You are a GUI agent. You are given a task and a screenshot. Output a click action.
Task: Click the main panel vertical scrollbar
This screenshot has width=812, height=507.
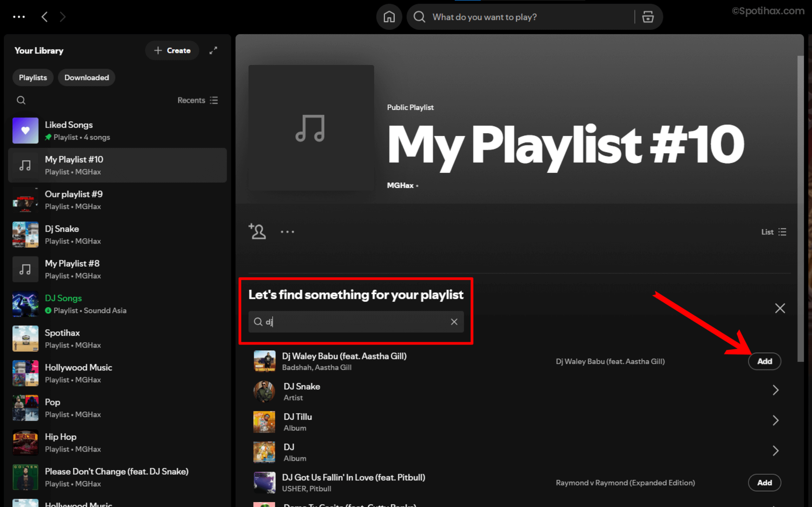tap(800, 208)
